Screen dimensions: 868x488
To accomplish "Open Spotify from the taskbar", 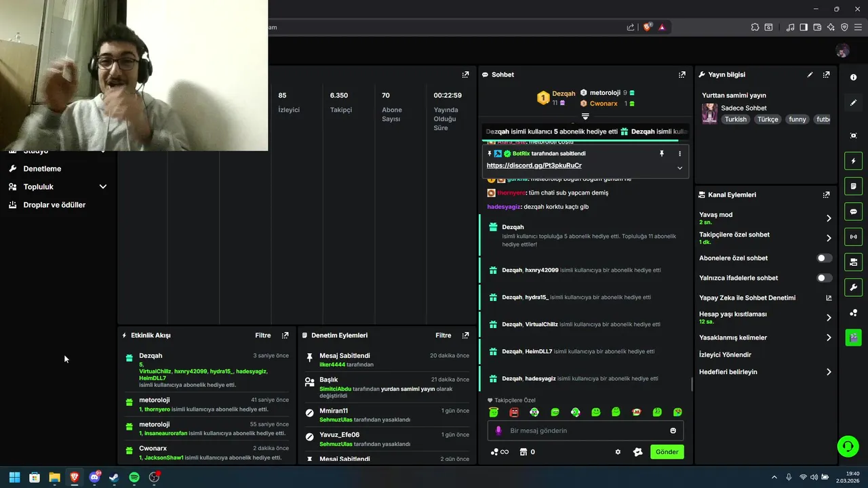I will pyautogui.click(x=134, y=477).
